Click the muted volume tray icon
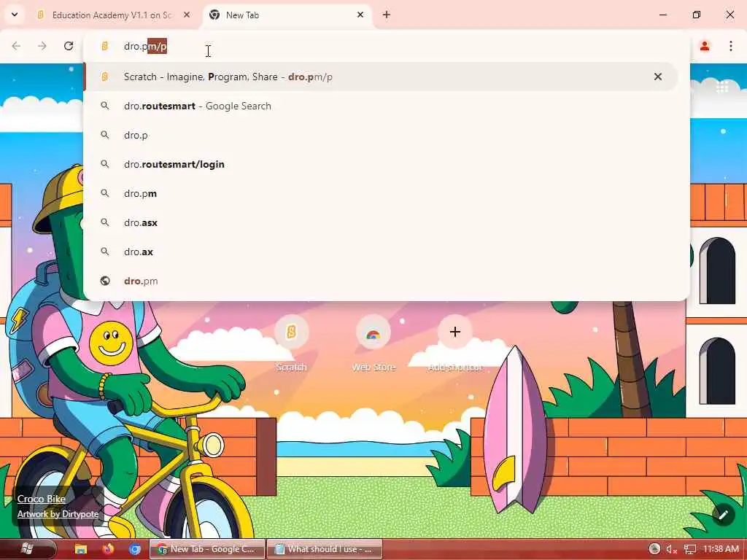Screen dimensions: 747x560 point(672,549)
